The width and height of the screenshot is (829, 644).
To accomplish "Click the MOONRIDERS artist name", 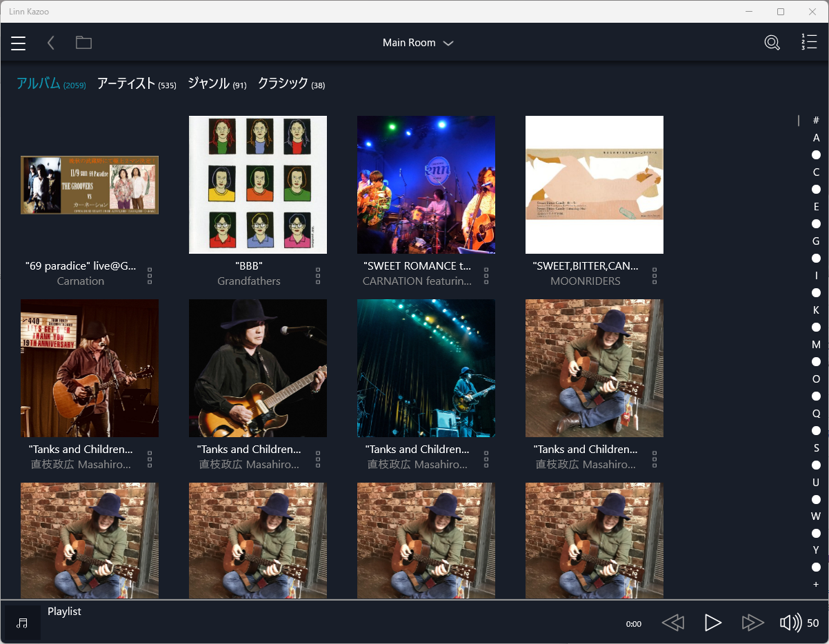I will click(x=586, y=281).
